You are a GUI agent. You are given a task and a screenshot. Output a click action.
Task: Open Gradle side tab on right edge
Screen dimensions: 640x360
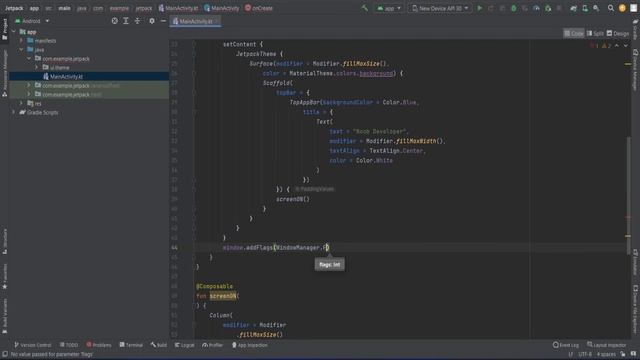(636, 29)
